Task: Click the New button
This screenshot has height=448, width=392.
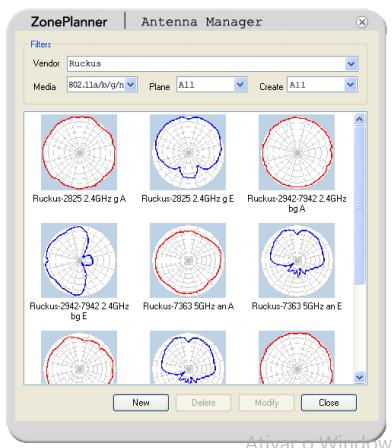Action: [141, 403]
